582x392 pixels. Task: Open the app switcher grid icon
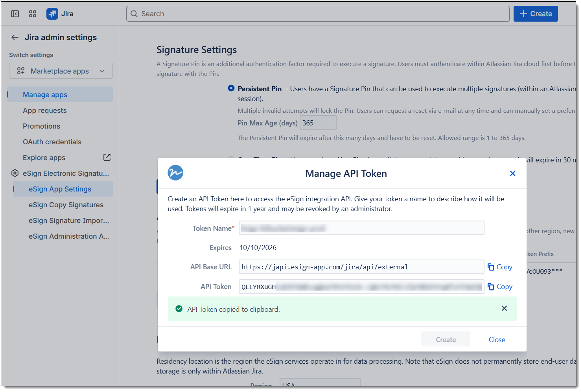[33, 14]
